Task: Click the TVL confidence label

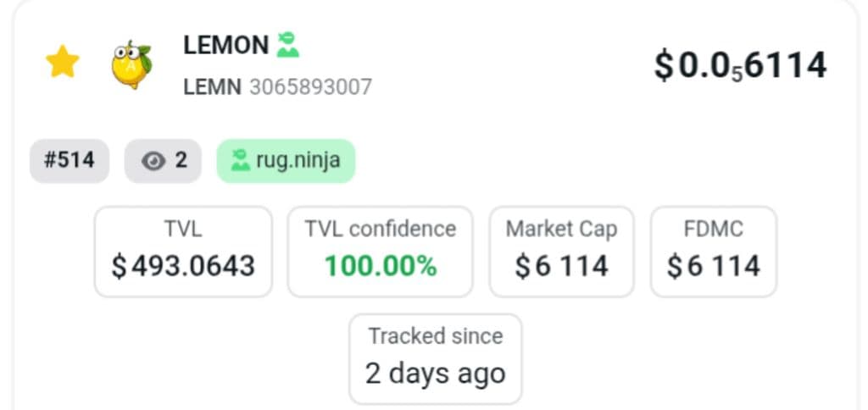Action: pyautogui.click(x=381, y=229)
